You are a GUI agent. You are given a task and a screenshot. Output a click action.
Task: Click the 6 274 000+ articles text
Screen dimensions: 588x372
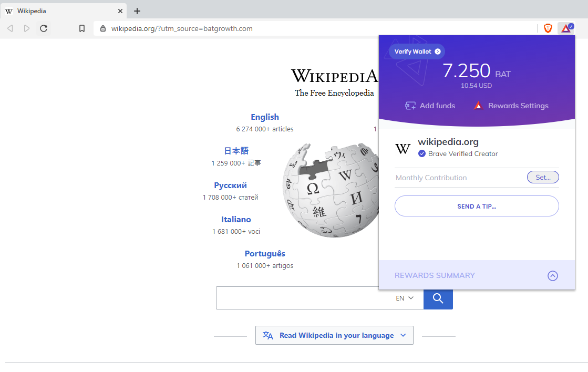click(265, 129)
